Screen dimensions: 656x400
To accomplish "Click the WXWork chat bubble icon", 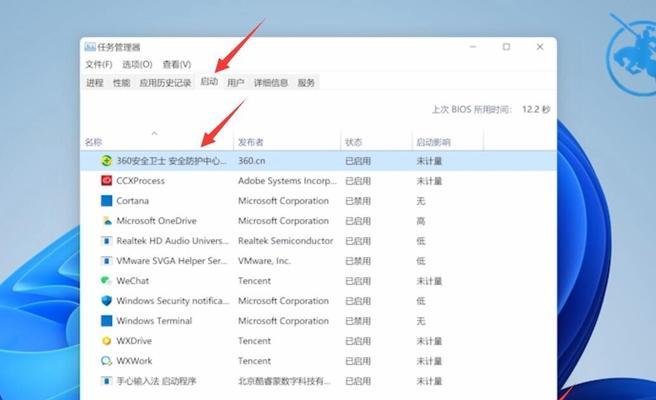I will click(x=107, y=361).
